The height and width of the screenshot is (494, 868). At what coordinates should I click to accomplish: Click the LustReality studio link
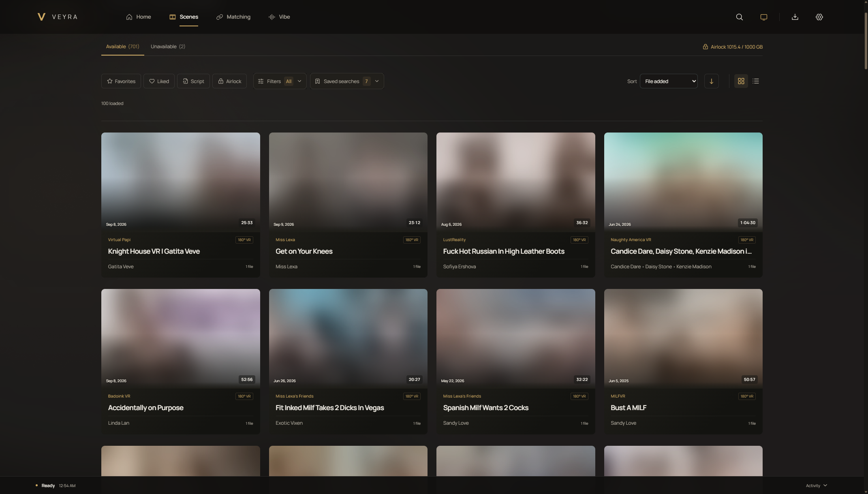coord(454,240)
